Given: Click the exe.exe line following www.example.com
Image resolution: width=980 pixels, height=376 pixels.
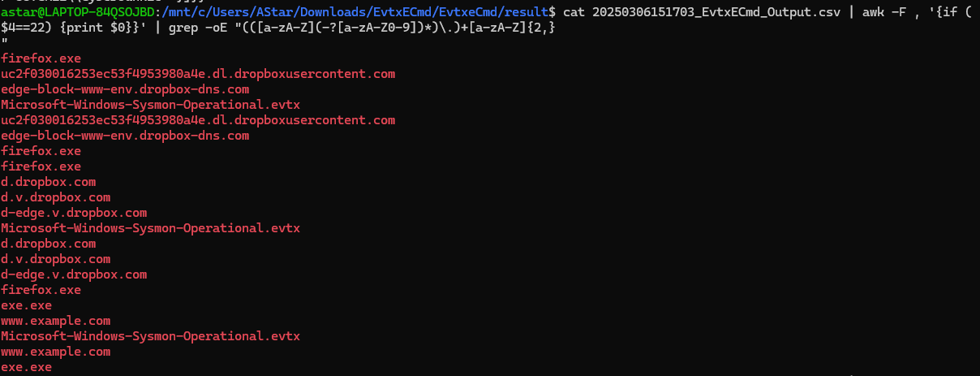Looking at the screenshot, I should tap(27, 367).
